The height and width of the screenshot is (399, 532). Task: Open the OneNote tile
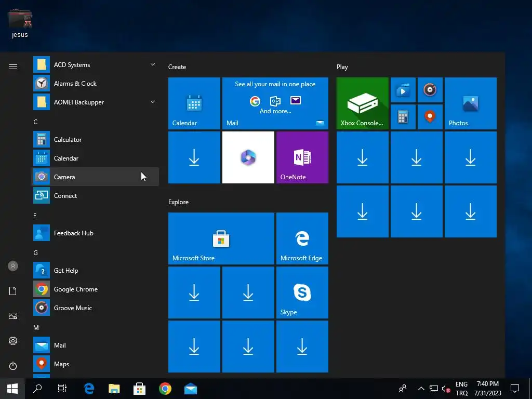[302, 157]
